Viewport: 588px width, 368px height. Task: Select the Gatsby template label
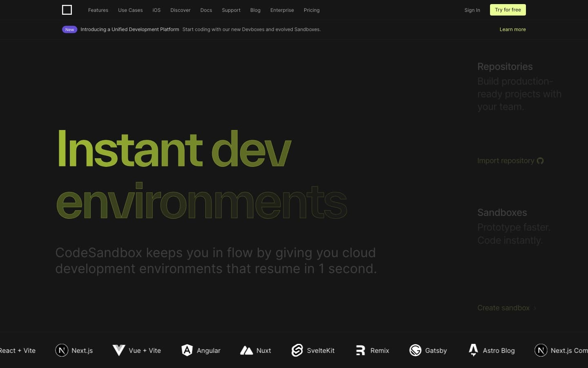pyautogui.click(x=436, y=351)
